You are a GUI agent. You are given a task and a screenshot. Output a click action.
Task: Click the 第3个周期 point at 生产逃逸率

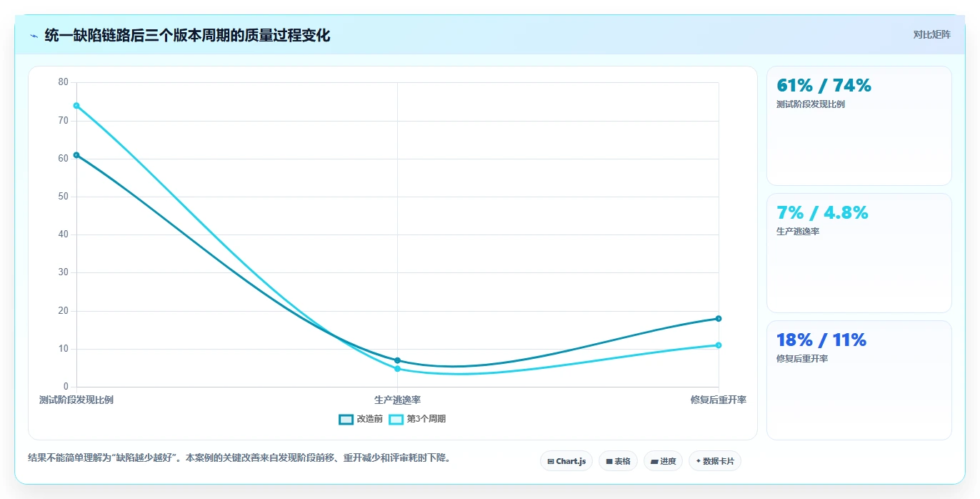[x=397, y=369]
